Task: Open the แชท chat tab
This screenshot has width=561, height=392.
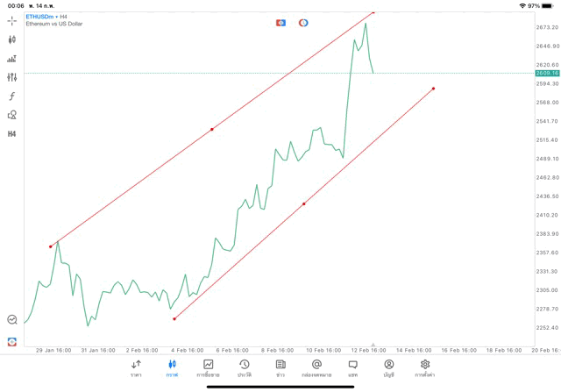Action: coord(352,367)
